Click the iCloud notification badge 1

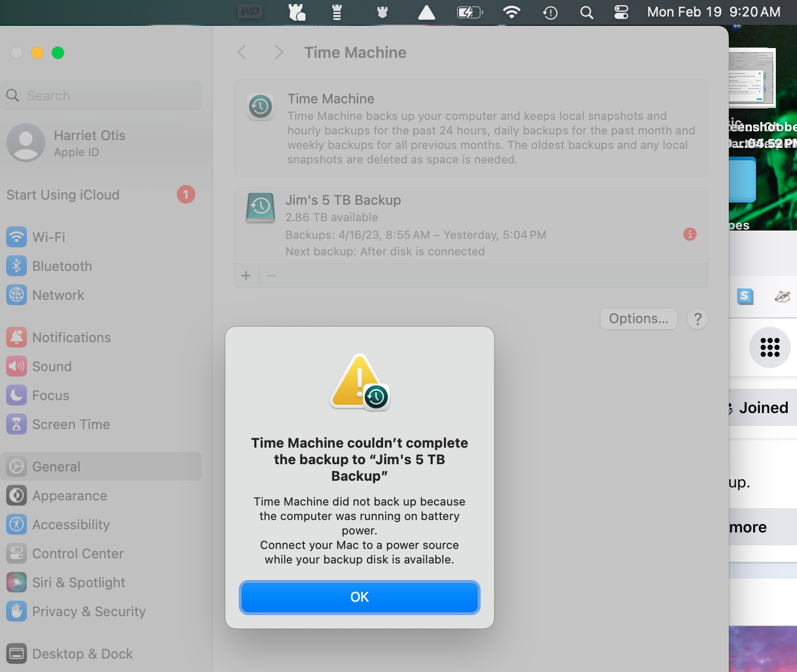186,194
